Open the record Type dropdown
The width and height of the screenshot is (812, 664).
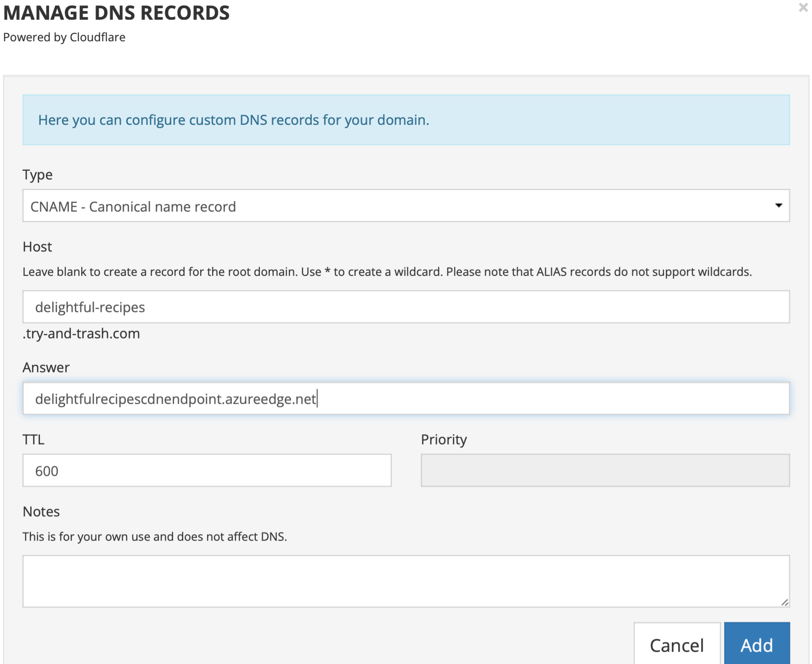tap(406, 206)
